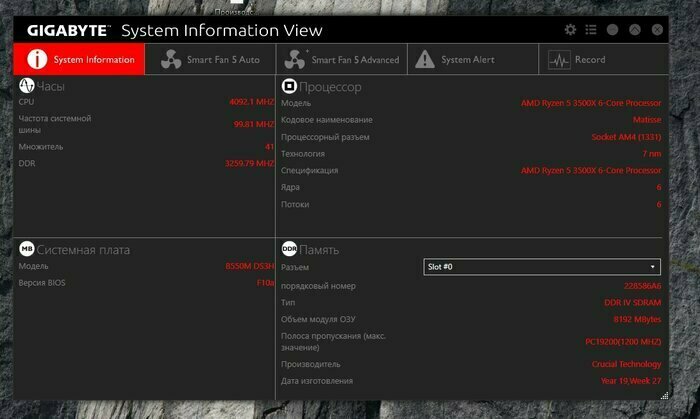Click the MB icon beside Системная плата
Viewport: 700px width, 419px height.
coord(26,249)
